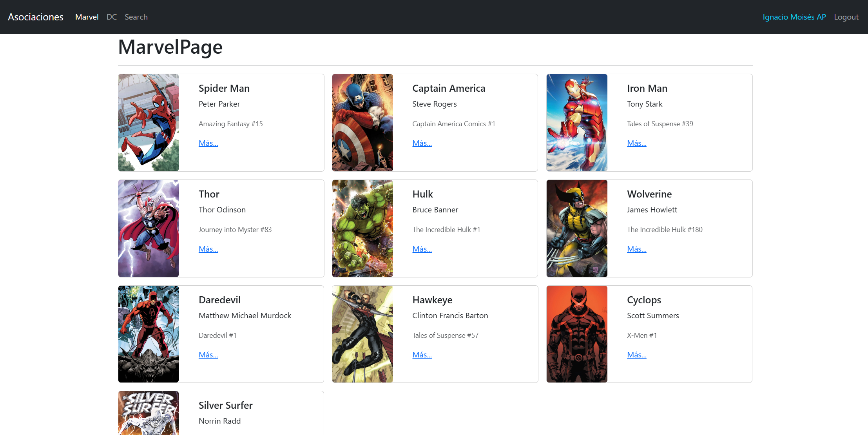Click the Thor card title
The height and width of the screenshot is (435, 868).
click(x=209, y=194)
